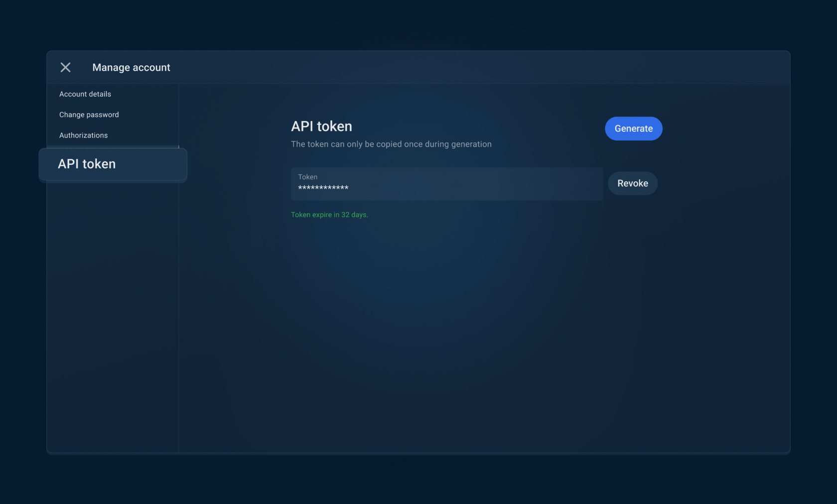Close the Manage account dialog

tap(65, 67)
